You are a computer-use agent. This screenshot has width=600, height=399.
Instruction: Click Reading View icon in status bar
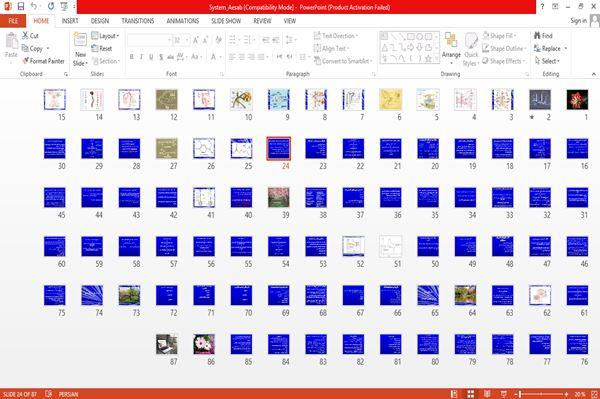(x=487, y=394)
